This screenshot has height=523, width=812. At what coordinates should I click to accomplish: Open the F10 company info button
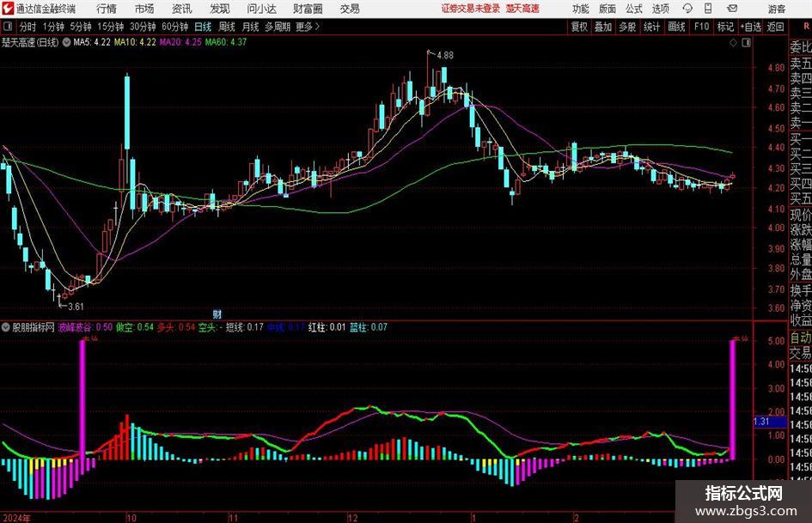tap(702, 27)
